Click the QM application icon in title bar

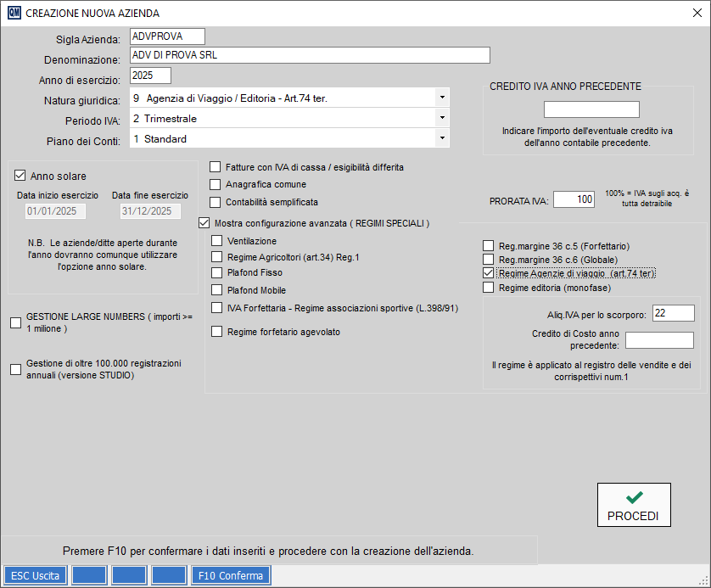(x=14, y=14)
